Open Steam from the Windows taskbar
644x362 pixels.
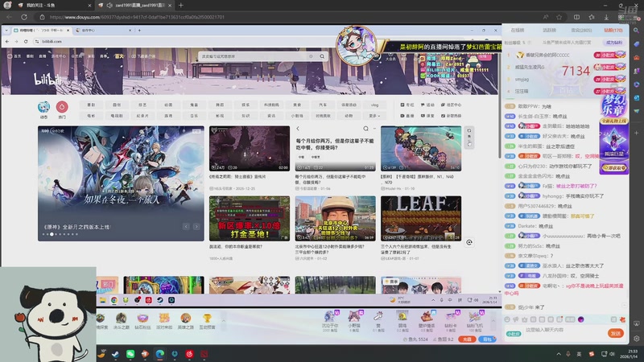click(x=115, y=354)
